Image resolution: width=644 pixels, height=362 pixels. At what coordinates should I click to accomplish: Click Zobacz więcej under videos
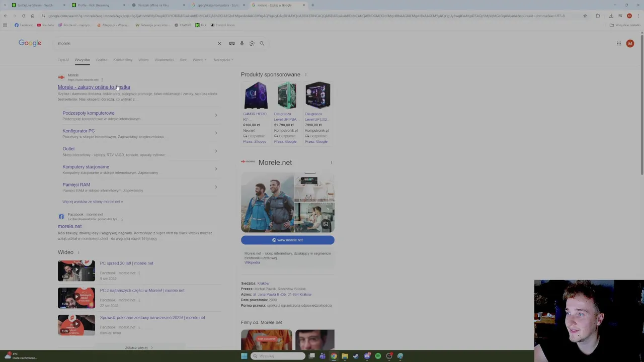click(x=139, y=347)
